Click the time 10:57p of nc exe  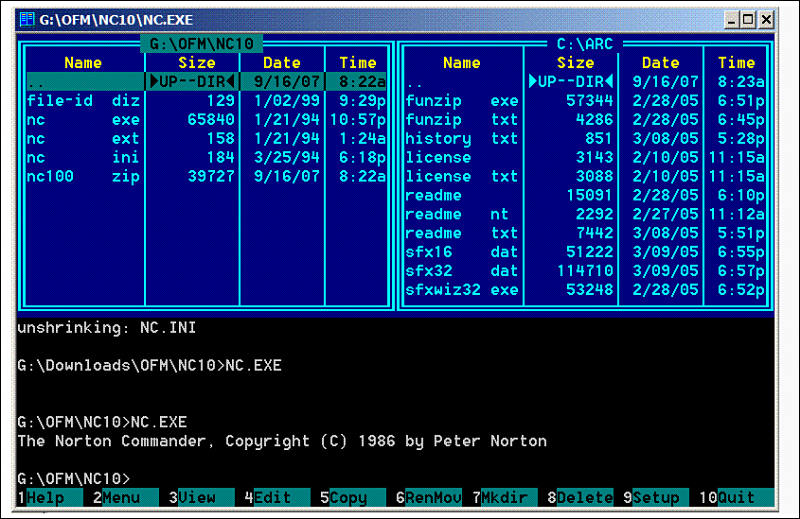[358, 119]
